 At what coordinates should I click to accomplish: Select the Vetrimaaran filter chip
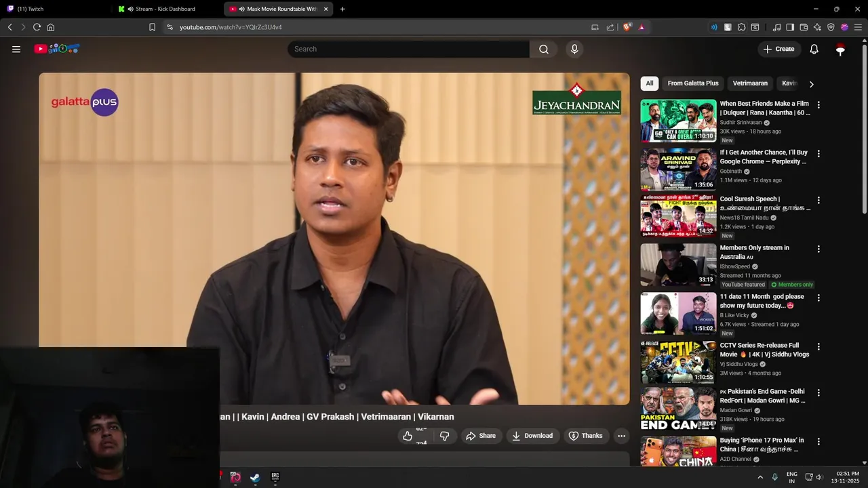(750, 83)
